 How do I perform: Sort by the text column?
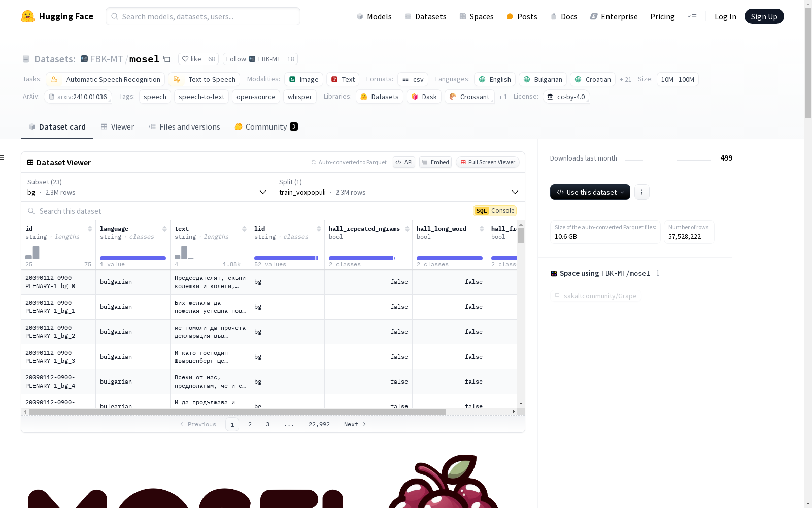[244, 229]
